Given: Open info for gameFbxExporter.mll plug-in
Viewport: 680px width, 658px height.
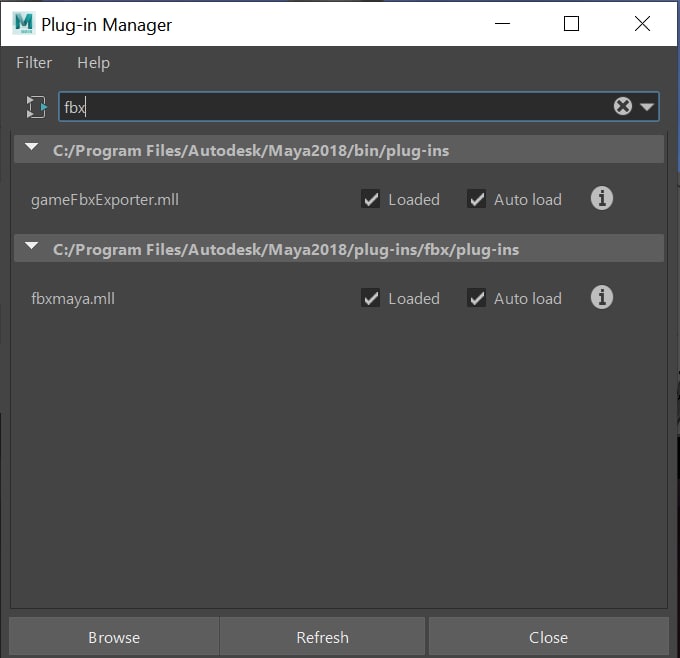Looking at the screenshot, I should pyautogui.click(x=602, y=199).
